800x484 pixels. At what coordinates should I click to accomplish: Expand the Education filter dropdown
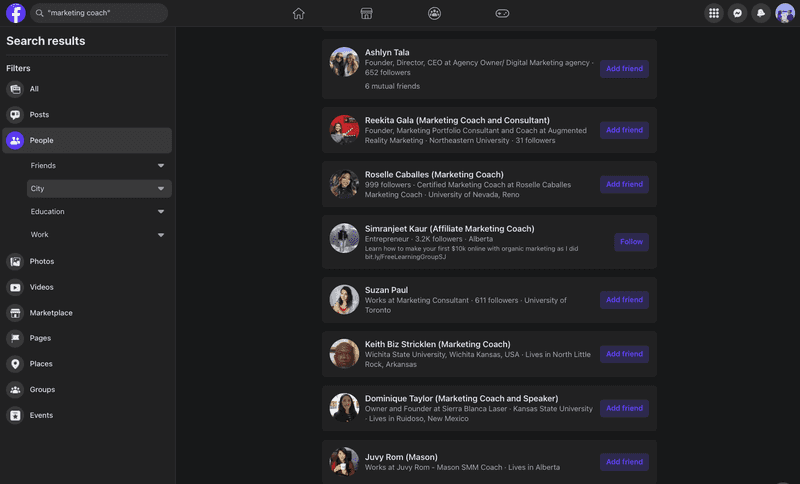coord(99,211)
